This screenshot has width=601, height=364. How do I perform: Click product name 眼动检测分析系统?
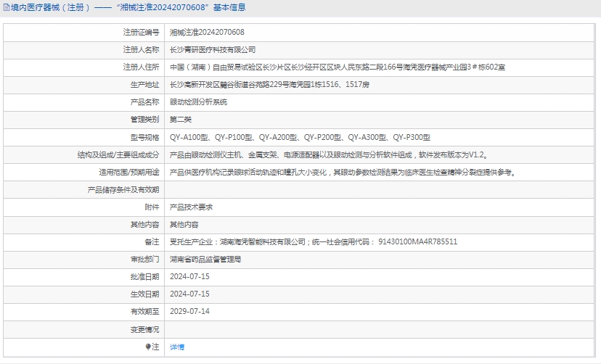[198, 102]
